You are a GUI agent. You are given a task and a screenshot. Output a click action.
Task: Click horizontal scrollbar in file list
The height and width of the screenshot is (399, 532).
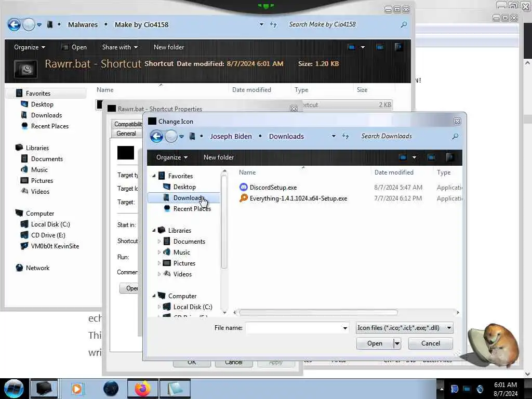pos(318,312)
